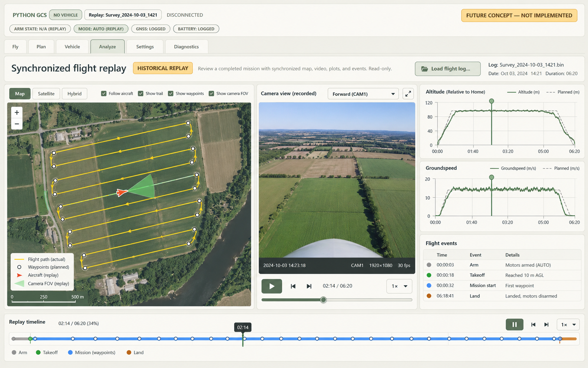Click the red aircraft marker on map
Image resolution: width=588 pixels, height=368 pixels.
point(122,192)
